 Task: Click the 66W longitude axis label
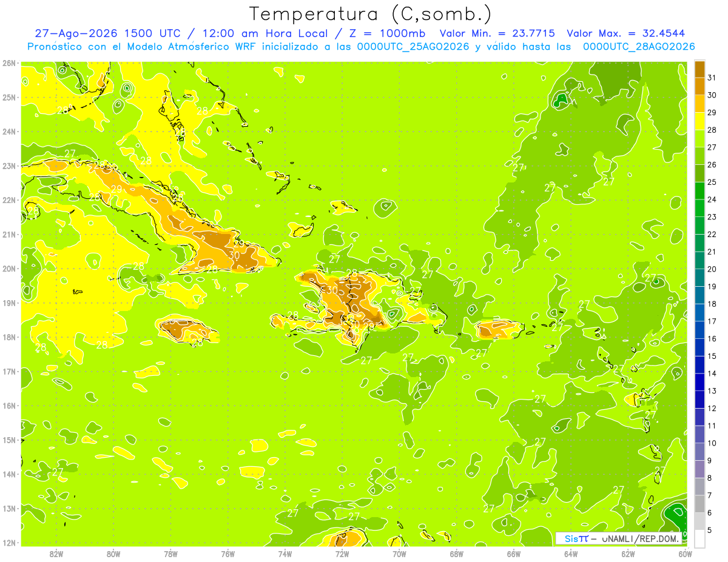514,554
